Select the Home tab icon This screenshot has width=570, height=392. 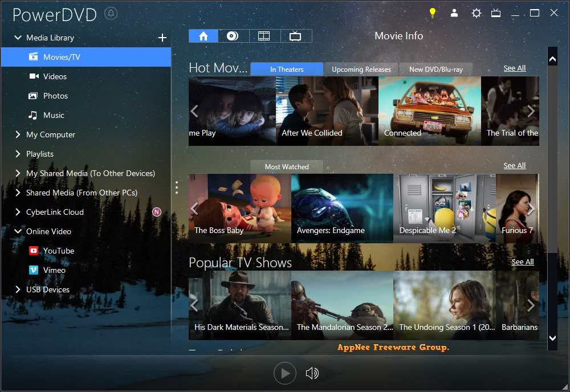tap(203, 36)
